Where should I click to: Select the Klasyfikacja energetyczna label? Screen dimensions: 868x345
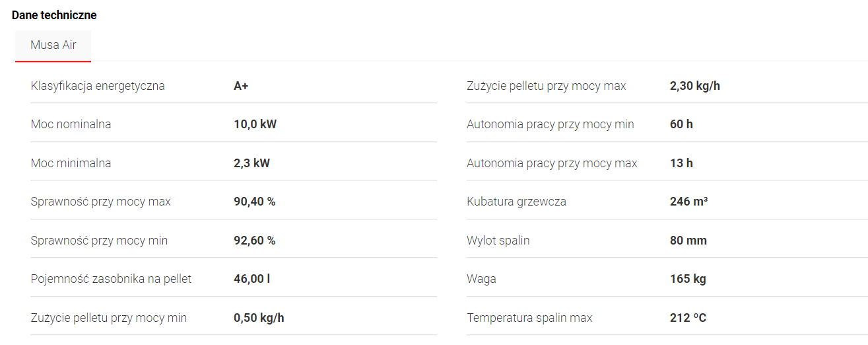pyautogui.click(x=98, y=86)
